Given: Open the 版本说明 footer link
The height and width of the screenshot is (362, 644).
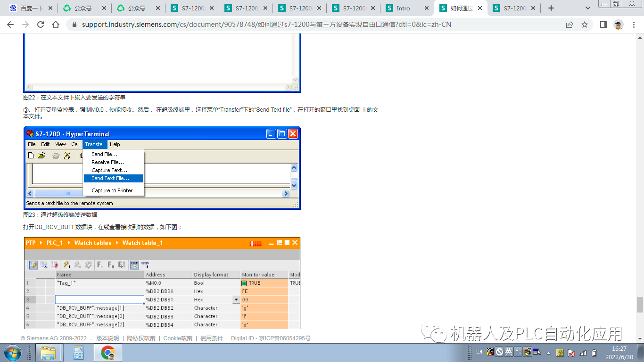Looking at the screenshot, I should [x=107, y=338].
